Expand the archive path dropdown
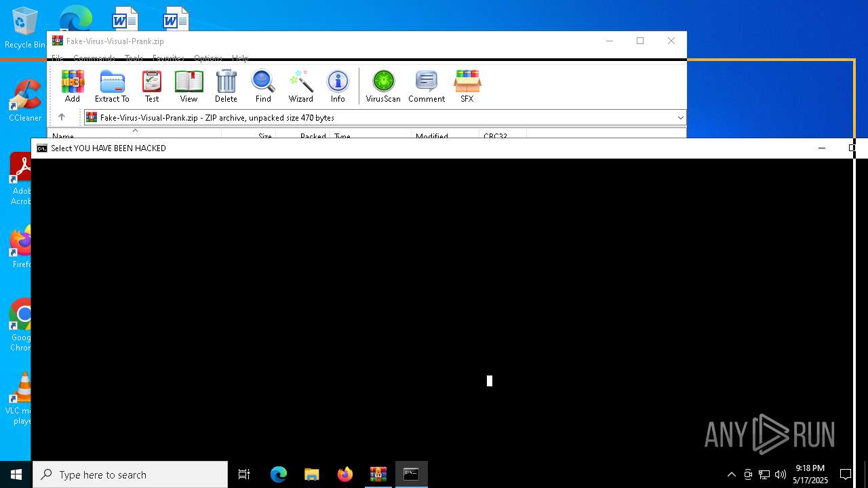 pos(680,118)
